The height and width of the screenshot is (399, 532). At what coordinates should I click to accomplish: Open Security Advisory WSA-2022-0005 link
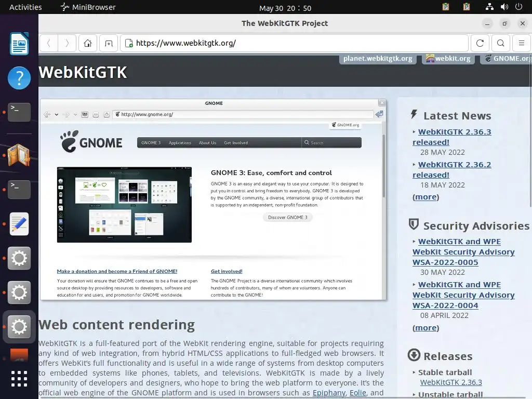463,252
